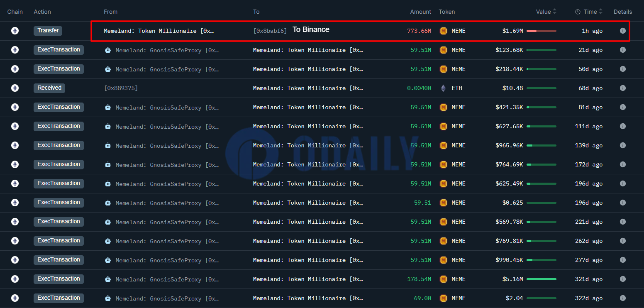Click info icon in the 221d ago row
Viewport: 644px width, 308px height.
(622, 222)
